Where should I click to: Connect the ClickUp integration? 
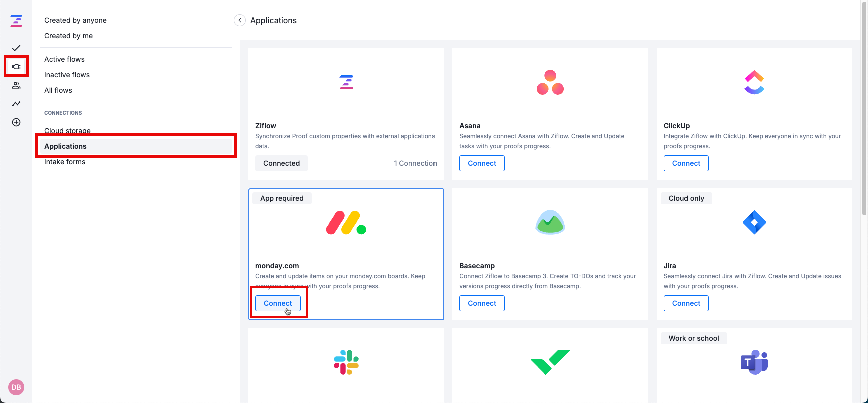pos(686,163)
